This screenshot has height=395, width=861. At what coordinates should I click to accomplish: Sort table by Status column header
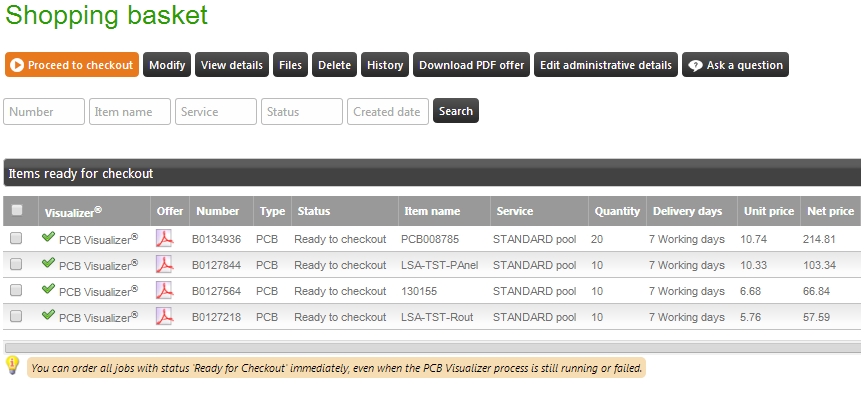click(x=314, y=211)
